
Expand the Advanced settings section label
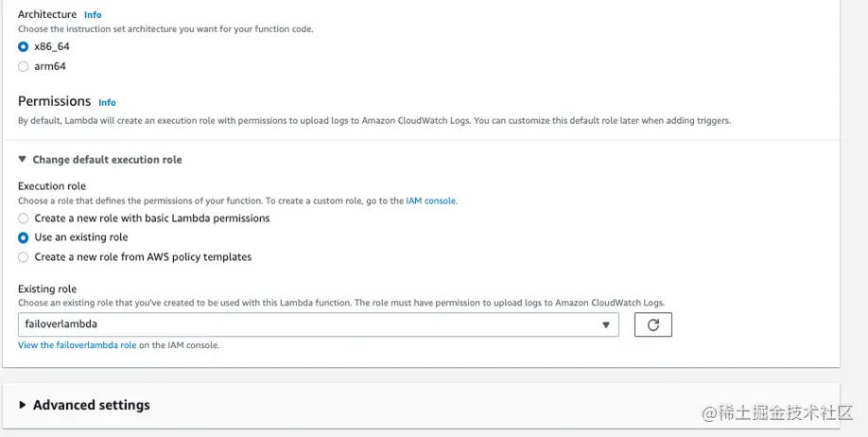[91, 405]
